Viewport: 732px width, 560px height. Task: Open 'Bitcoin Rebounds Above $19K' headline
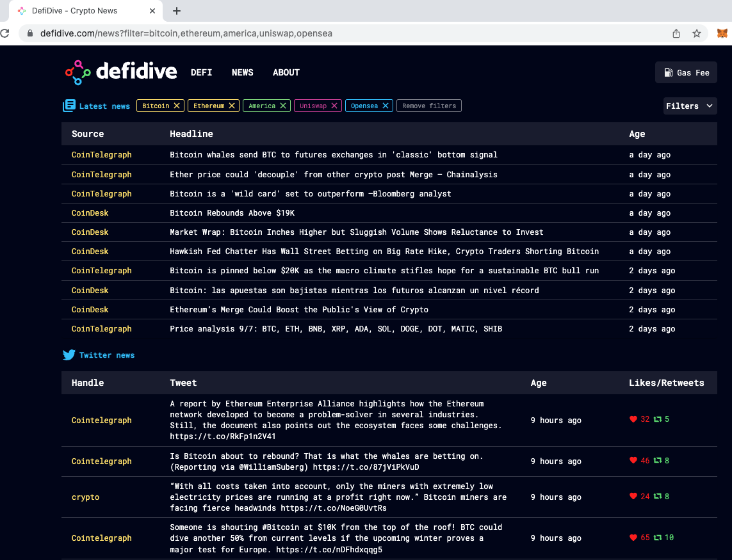232,212
